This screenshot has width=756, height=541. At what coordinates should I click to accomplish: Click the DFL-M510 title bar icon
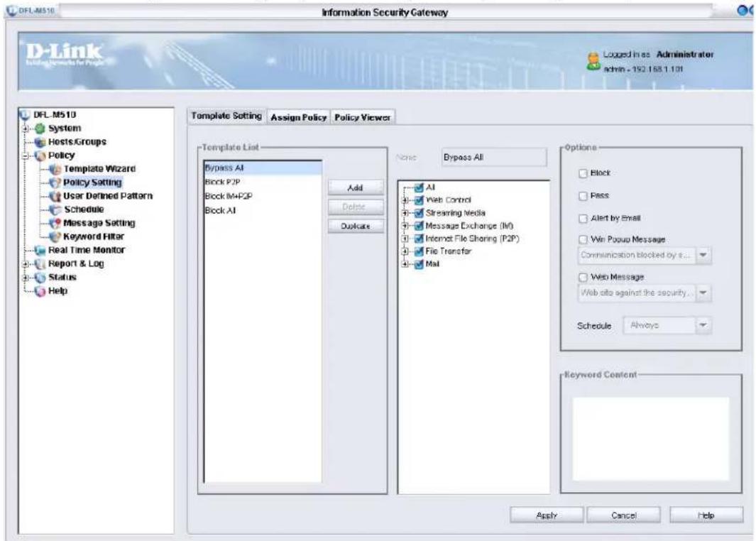[x=12, y=10]
